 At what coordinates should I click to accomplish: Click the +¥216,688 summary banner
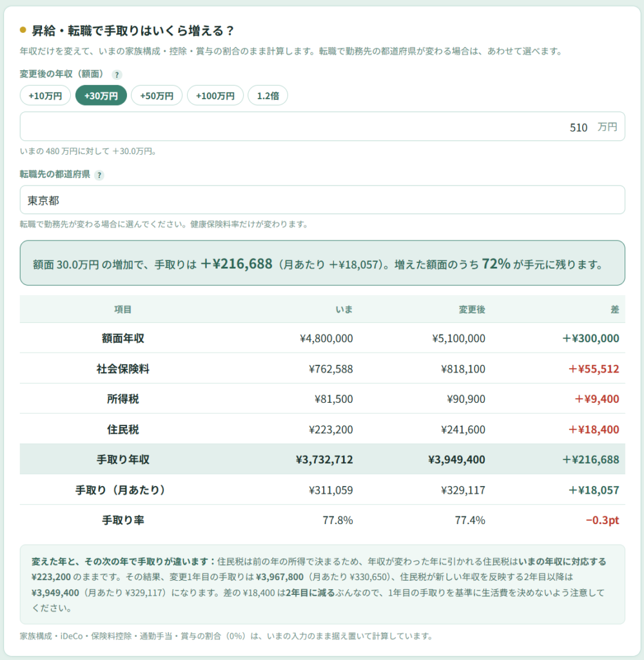tap(322, 263)
